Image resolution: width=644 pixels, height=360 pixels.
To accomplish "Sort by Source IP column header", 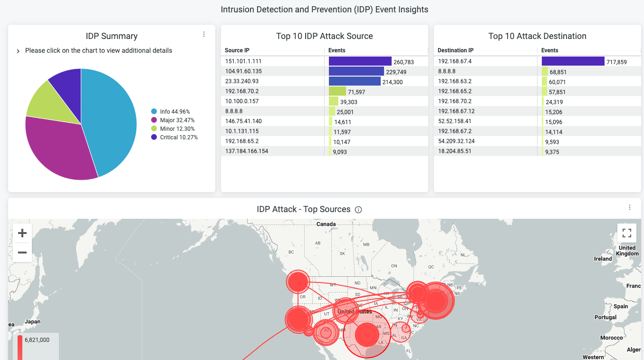I will (237, 50).
